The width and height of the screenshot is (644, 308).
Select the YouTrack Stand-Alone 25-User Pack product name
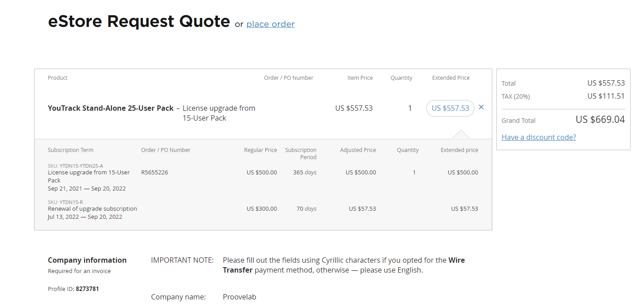110,108
